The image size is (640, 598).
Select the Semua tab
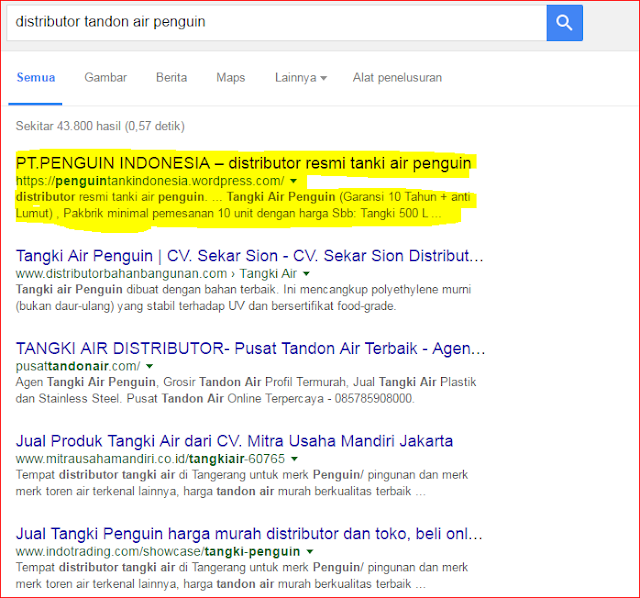(36, 78)
